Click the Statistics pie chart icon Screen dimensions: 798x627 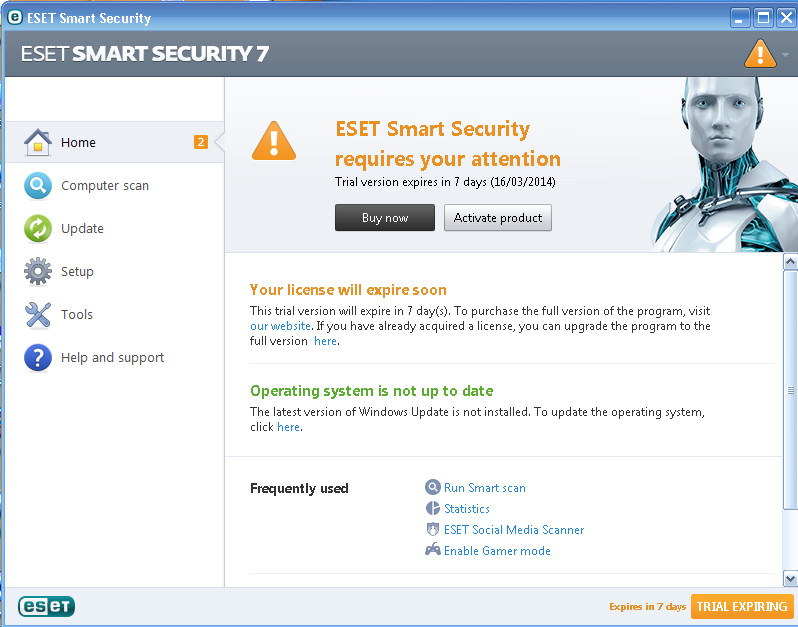[433, 508]
